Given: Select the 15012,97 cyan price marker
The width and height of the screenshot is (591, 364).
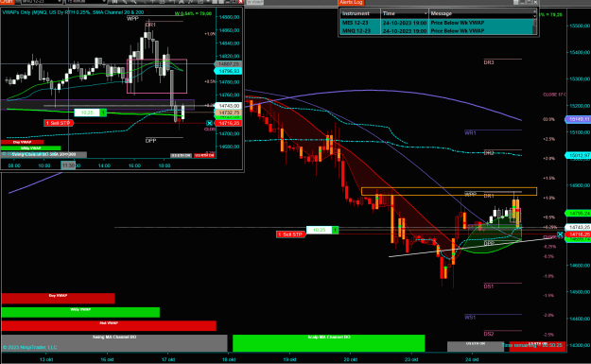Looking at the screenshot, I should pyautogui.click(x=578, y=155).
